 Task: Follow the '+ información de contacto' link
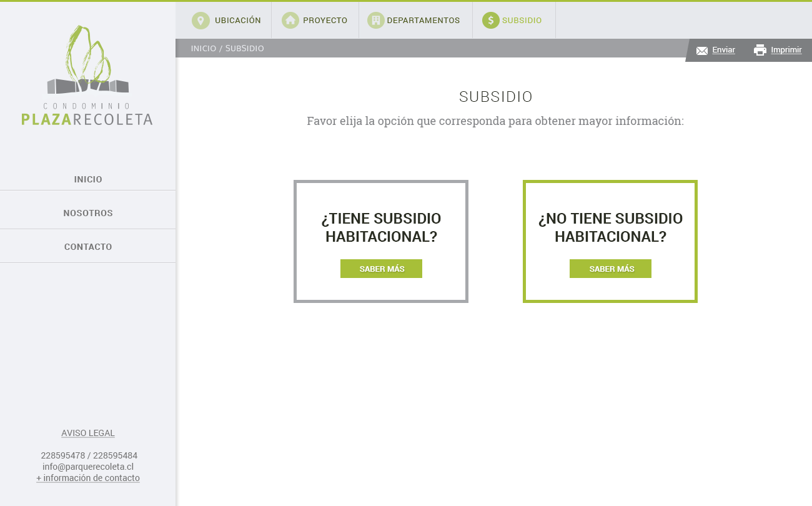[88, 478]
